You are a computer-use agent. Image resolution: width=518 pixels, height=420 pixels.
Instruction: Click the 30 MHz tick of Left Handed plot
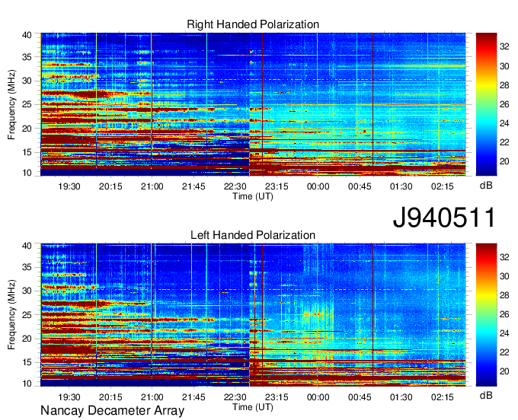pos(27,291)
